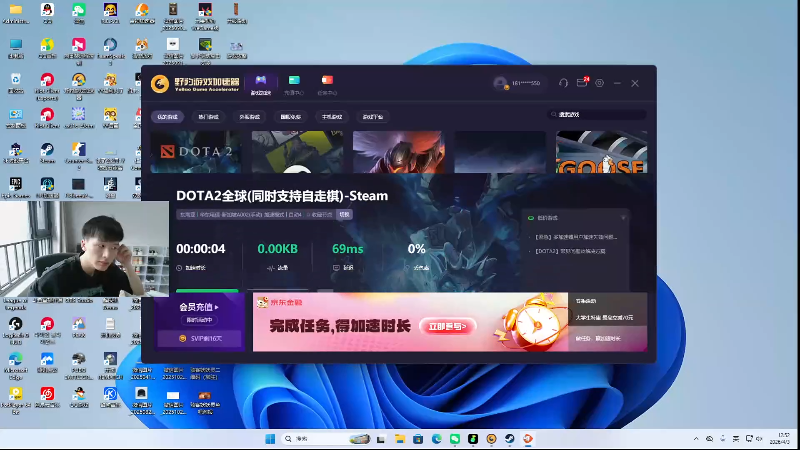Screen dimensions: 800x450
Task: Open the volume control in system tray
Action: 760,439
